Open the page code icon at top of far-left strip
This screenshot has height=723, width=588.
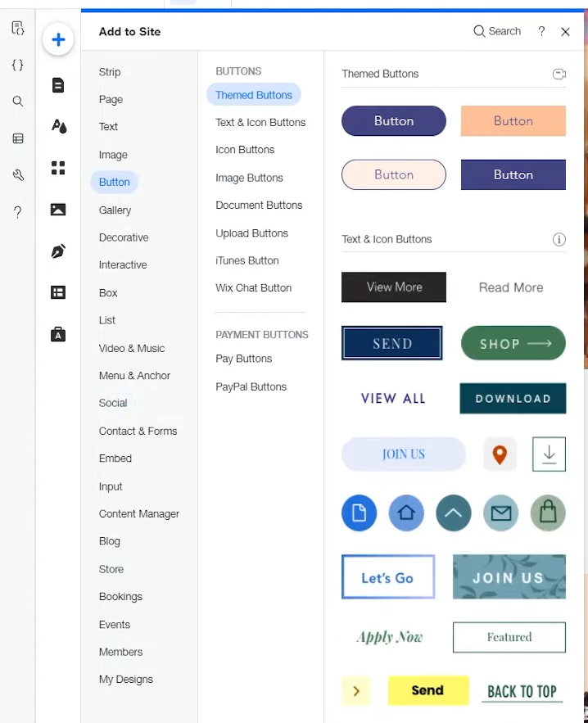pos(17,28)
